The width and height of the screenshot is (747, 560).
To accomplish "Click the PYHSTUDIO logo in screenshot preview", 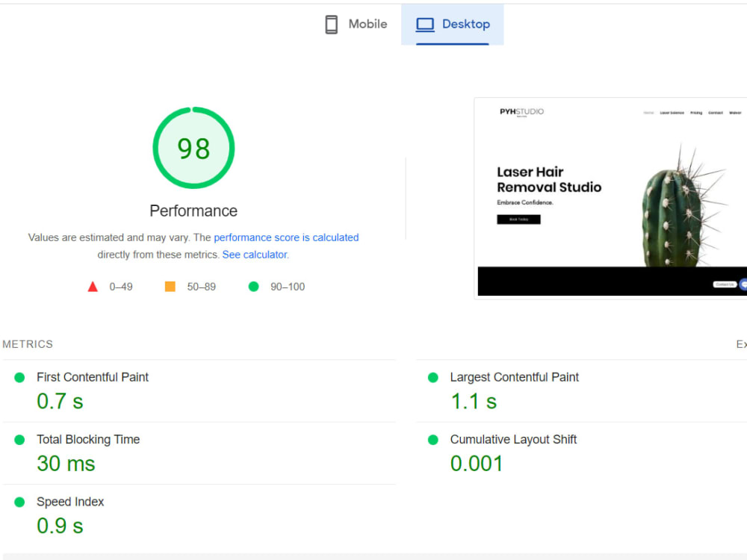I will coord(521,112).
